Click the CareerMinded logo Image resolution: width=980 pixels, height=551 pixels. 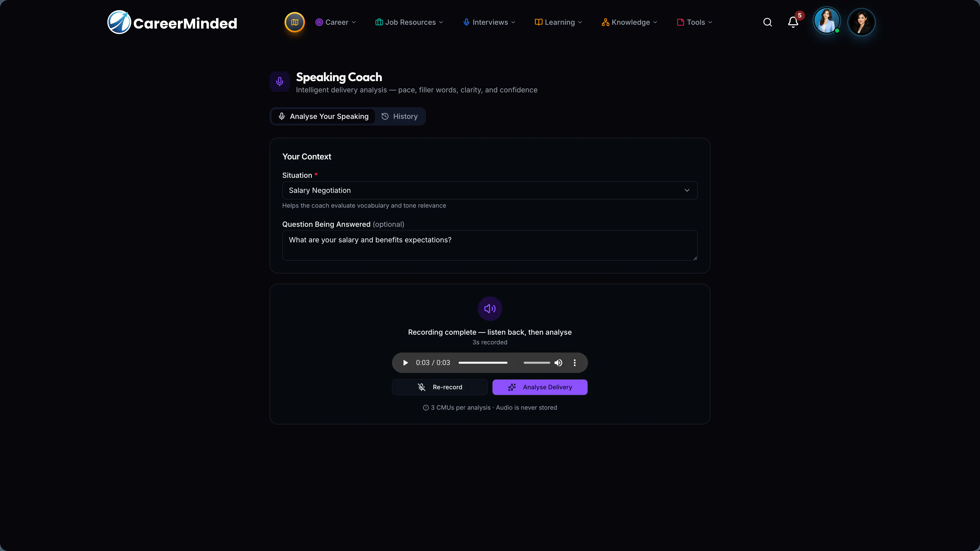pos(172,22)
